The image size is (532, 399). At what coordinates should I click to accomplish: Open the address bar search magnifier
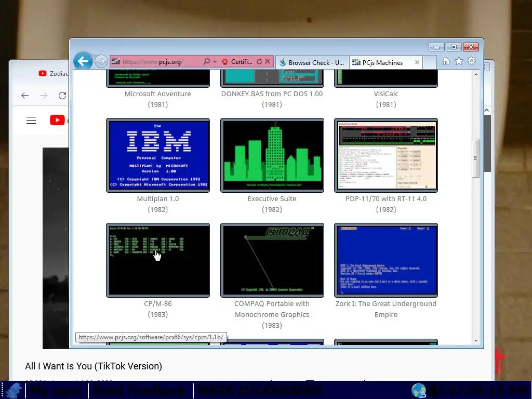click(x=206, y=61)
